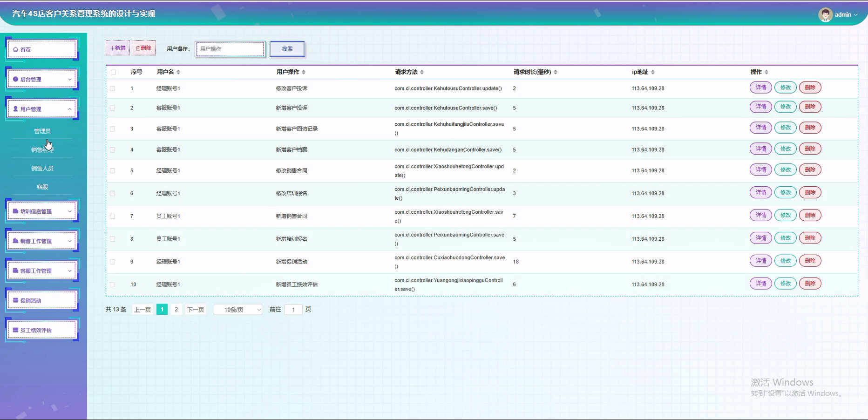The width and height of the screenshot is (868, 420).
Task: Open the 促销活动 menu item
Action: [42, 301]
